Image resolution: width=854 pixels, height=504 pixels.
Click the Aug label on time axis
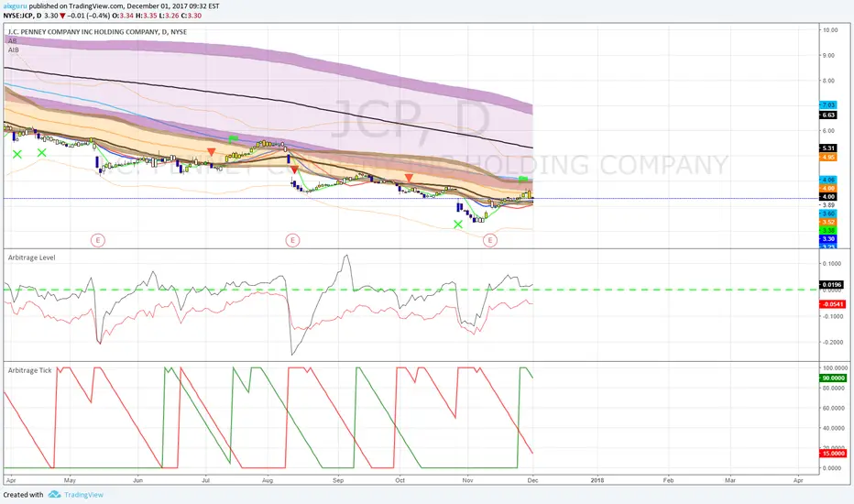click(268, 480)
